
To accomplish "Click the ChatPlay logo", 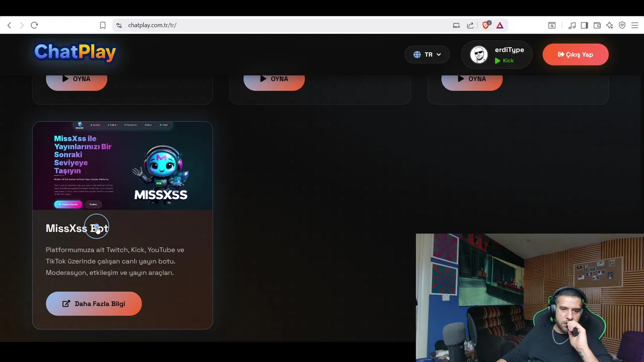I will click(x=75, y=52).
